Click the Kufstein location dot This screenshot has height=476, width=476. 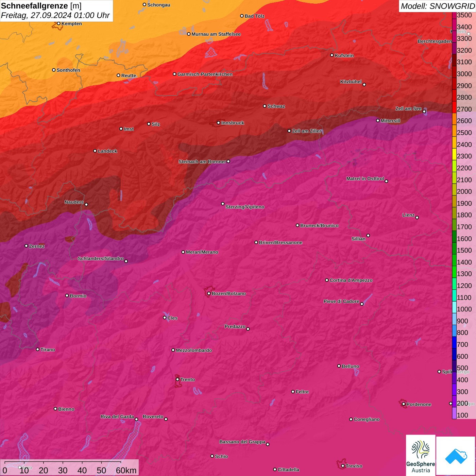(x=332, y=55)
